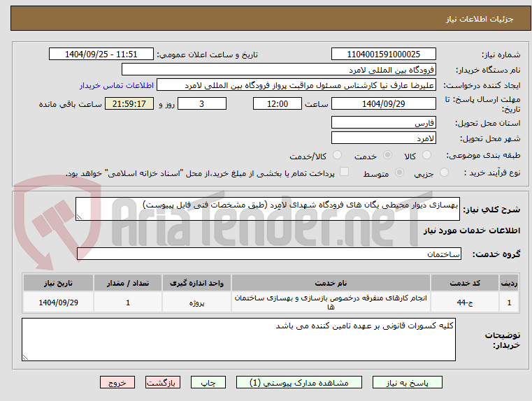The width and height of the screenshot is (532, 401).
Task: Click the resize handle of description textarea
Action: 79,217
